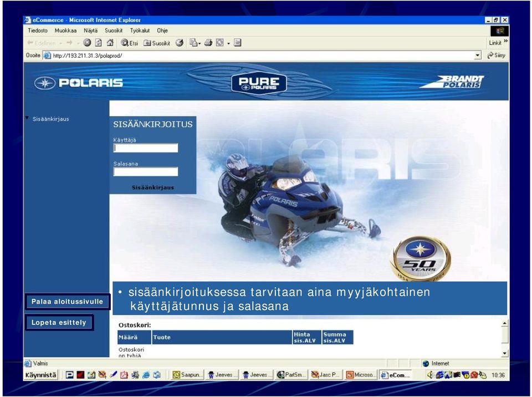532x397 pixels.
Task: Click the Siirry go button
Action: 497,55
